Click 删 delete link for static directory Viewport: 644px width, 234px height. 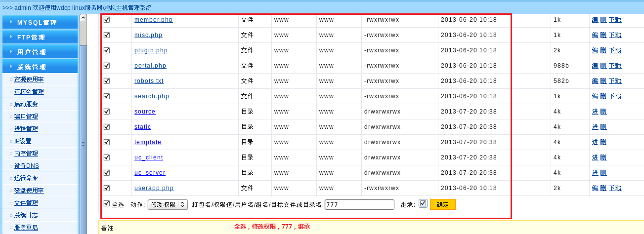tap(603, 127)
